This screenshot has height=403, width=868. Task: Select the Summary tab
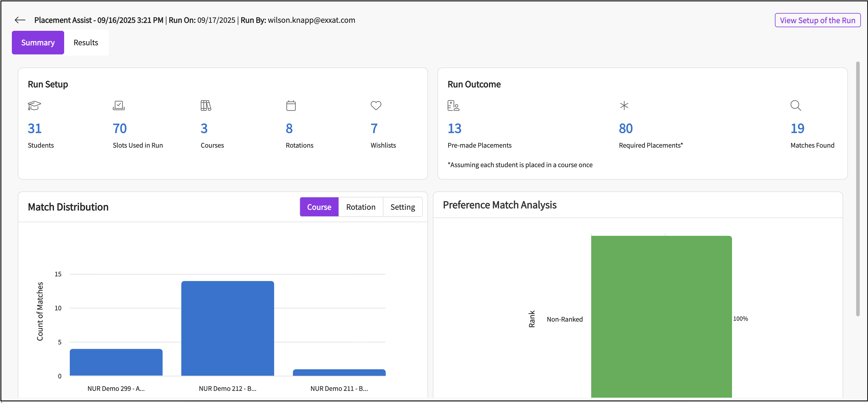(x=38, y=43)
